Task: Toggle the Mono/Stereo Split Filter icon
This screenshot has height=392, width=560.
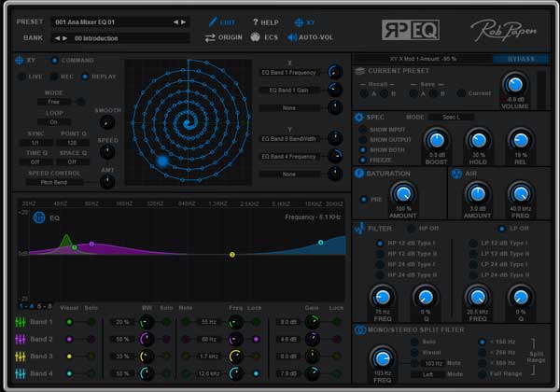Action: click(x=360, y=329)
